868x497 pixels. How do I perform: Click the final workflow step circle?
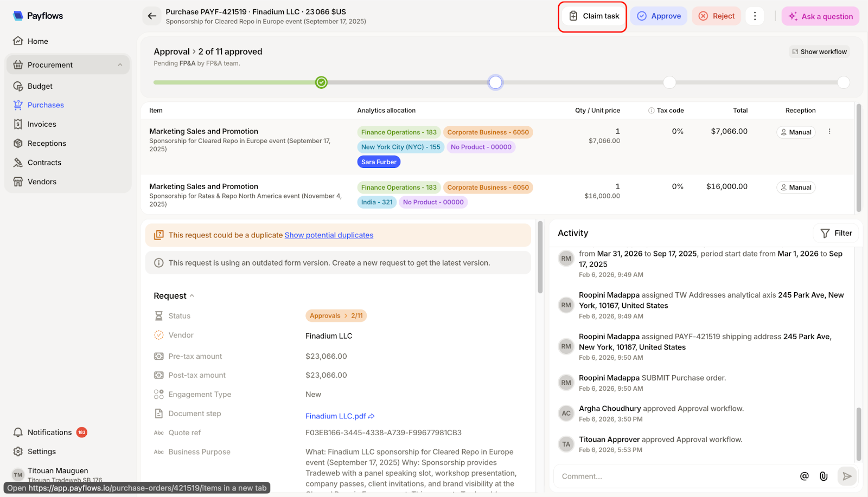coord(844,82)
